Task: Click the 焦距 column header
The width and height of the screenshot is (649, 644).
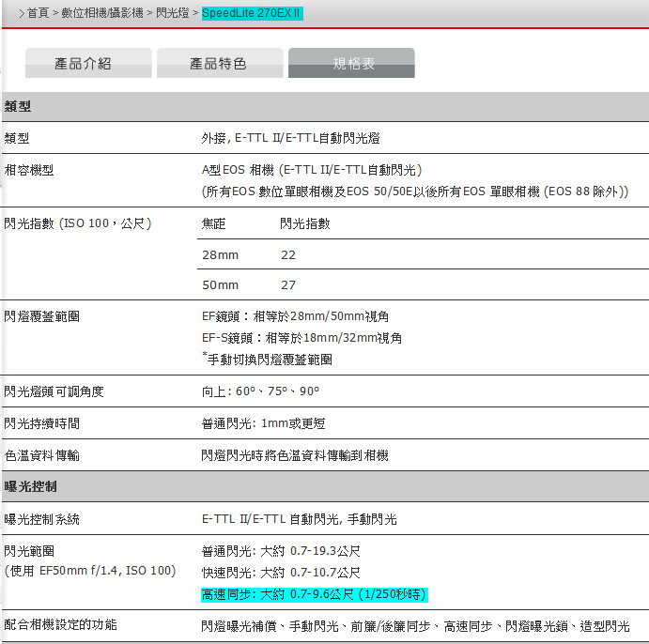Action: tap(213, 223)
